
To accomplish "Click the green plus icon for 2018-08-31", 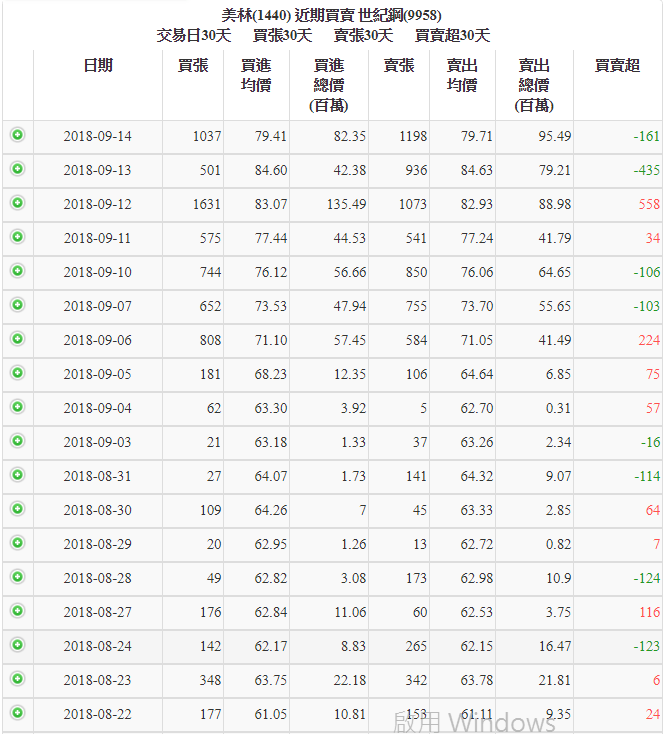I will point(17,475).
